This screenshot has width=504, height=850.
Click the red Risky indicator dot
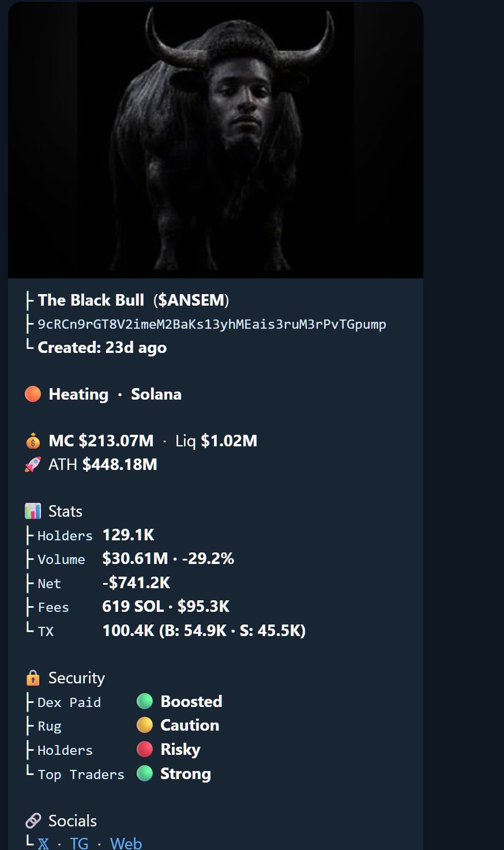(145, 750)
